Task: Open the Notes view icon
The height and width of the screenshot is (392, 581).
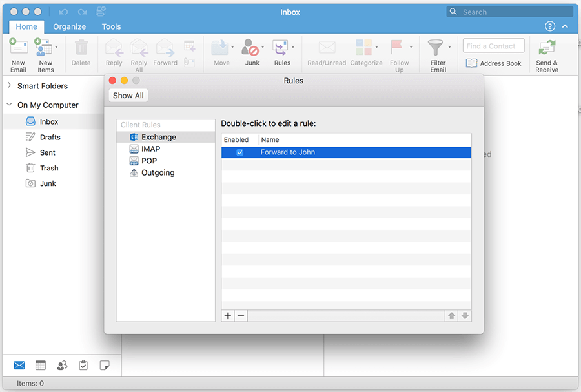Action: click(x=104, y=366)
